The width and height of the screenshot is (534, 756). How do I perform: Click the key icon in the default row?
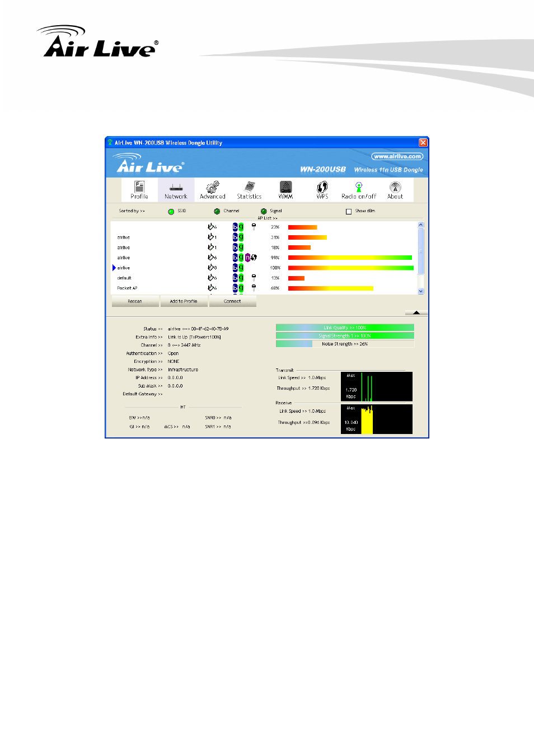[254, 278]
